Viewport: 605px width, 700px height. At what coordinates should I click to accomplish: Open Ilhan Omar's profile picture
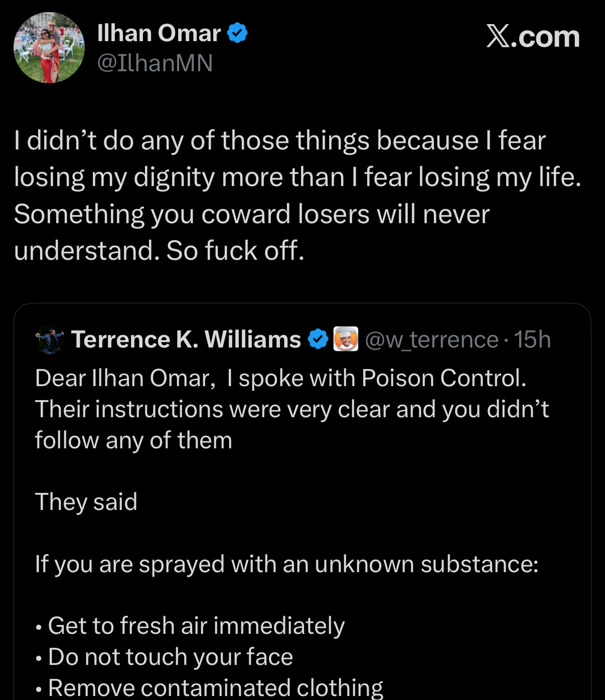49,48
